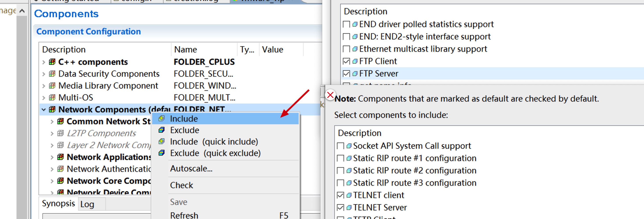
Task: Expand Data Security Components node
Action: (44, 74)
